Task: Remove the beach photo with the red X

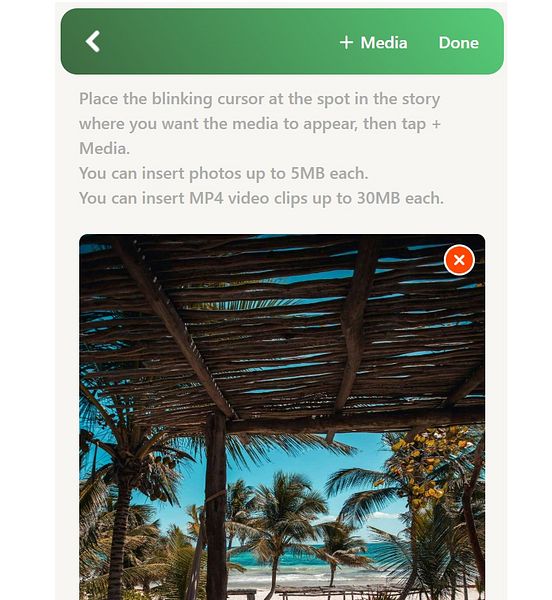Action: [x=459, y=260]
